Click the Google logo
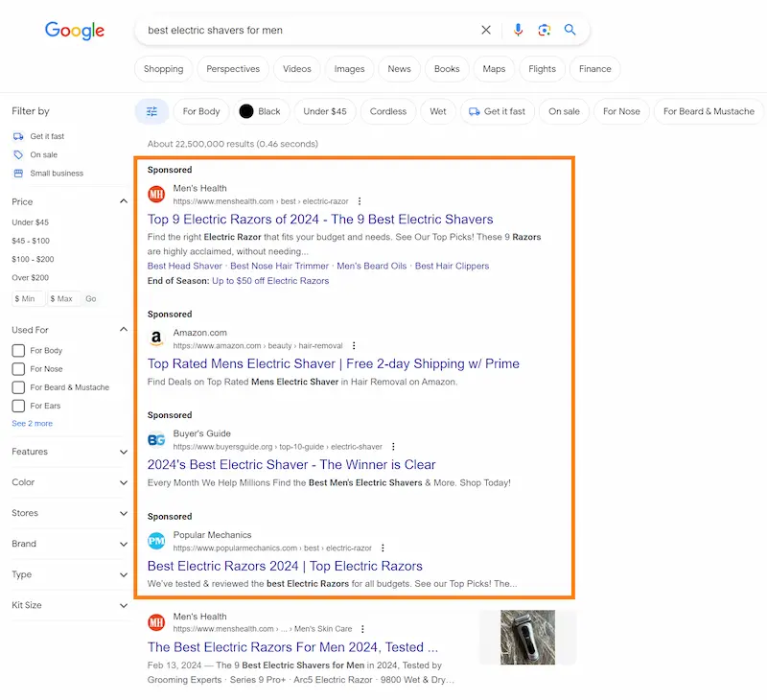 [x=75, y=31]
